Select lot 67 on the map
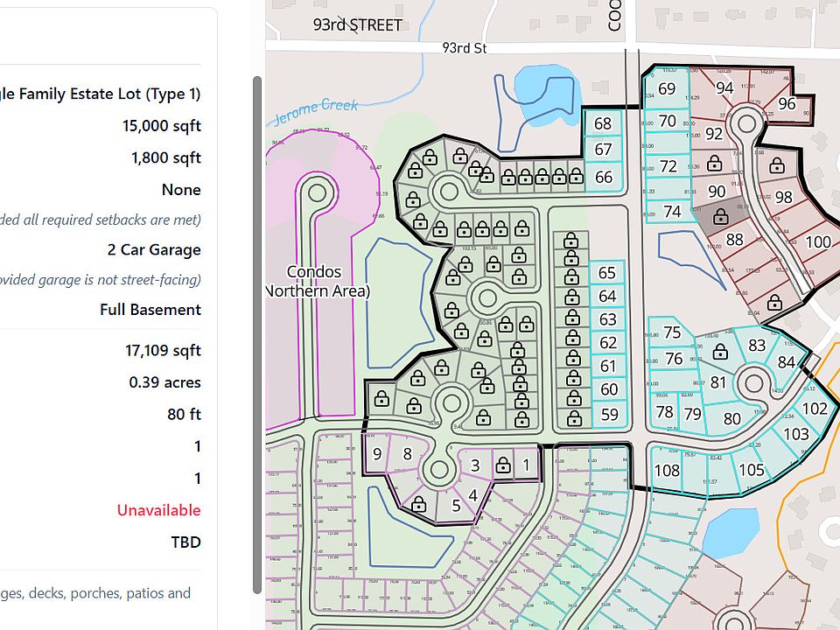 (x=603, y=149)
